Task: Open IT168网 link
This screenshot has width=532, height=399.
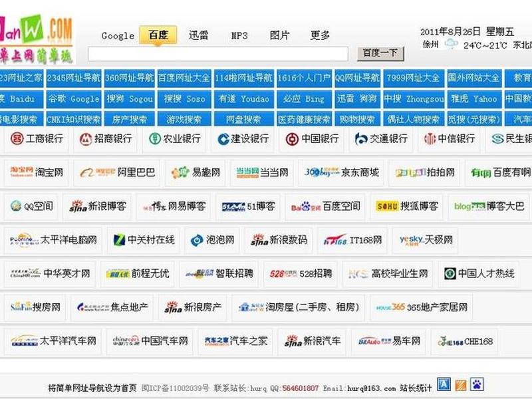Action: tap(352, 240)
